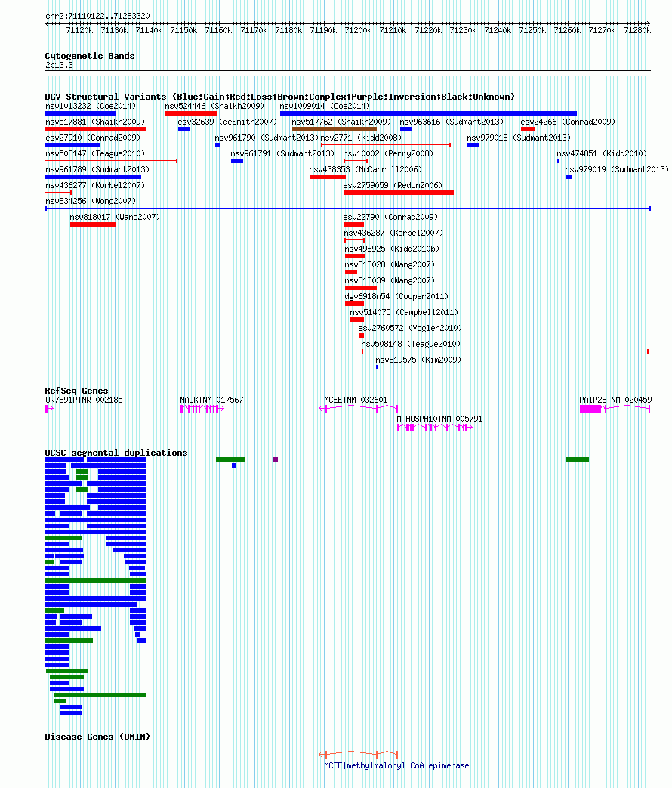672x788 pixels.
Task: Select the PAIP2B|NM_020459 gene label
Action: point(615,400)
